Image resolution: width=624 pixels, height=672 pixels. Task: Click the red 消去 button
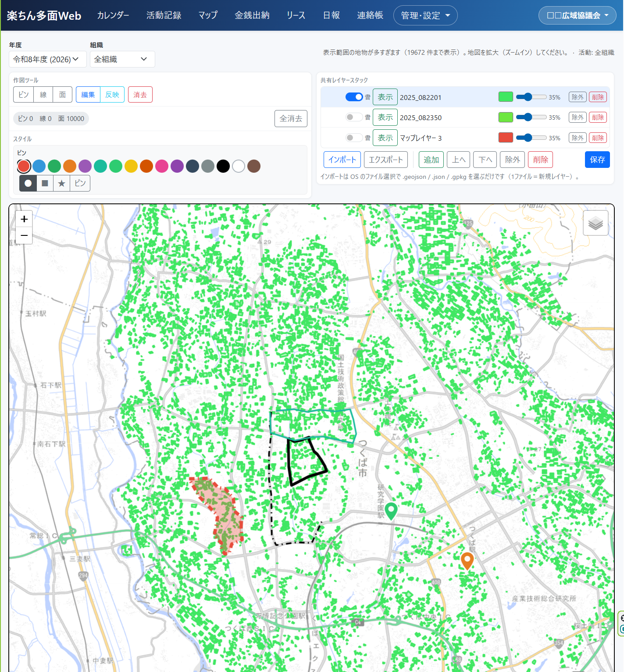tap(140, 95)
